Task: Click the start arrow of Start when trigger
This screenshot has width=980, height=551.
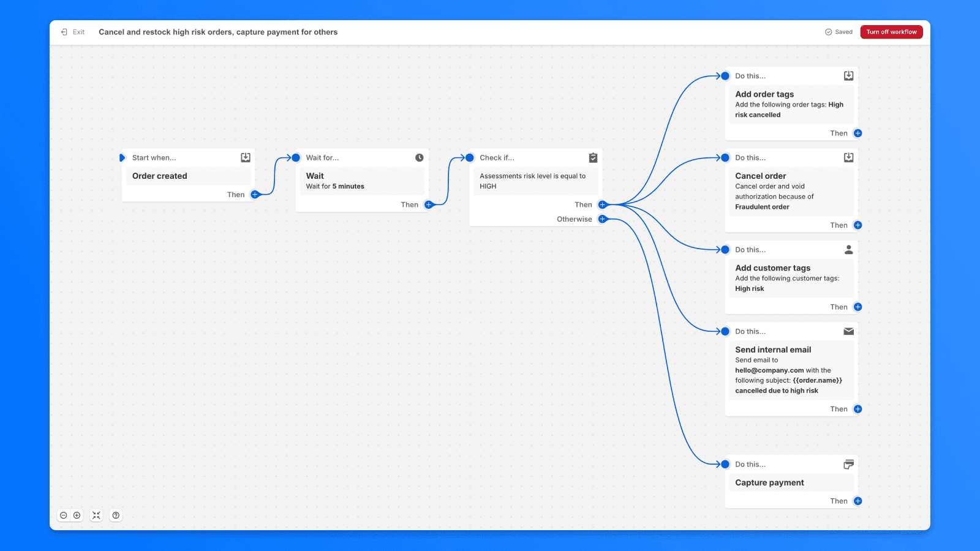Action: (122, 157)
